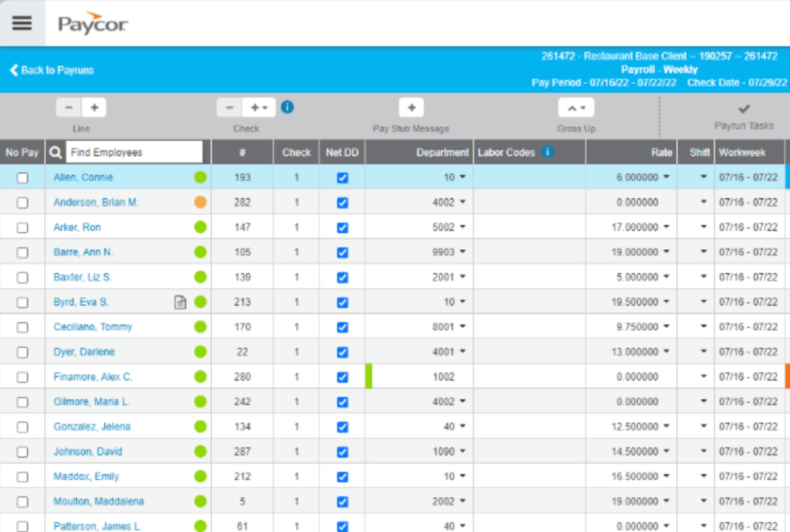Open the note icon next to Byrd, Eva S.
The width and height of the screenshot is (790, 532).
pyautogui.click(x=180, y=301)
